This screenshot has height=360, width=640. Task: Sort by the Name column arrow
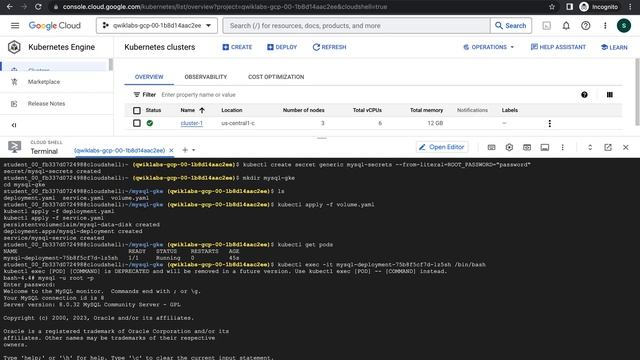pos(202,110)
